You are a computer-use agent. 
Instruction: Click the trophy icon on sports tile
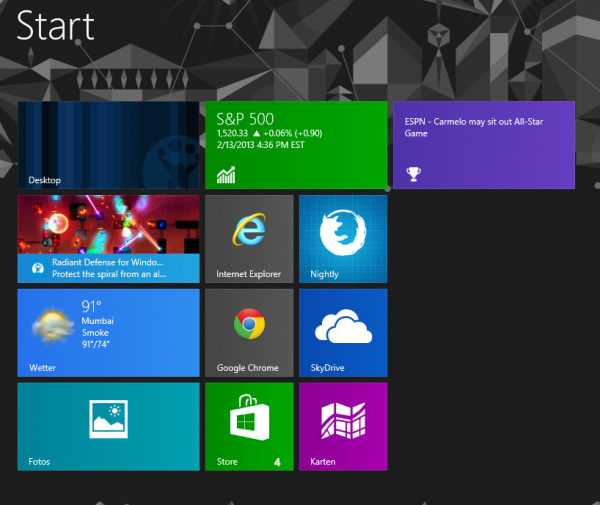[x=413, y=174]
